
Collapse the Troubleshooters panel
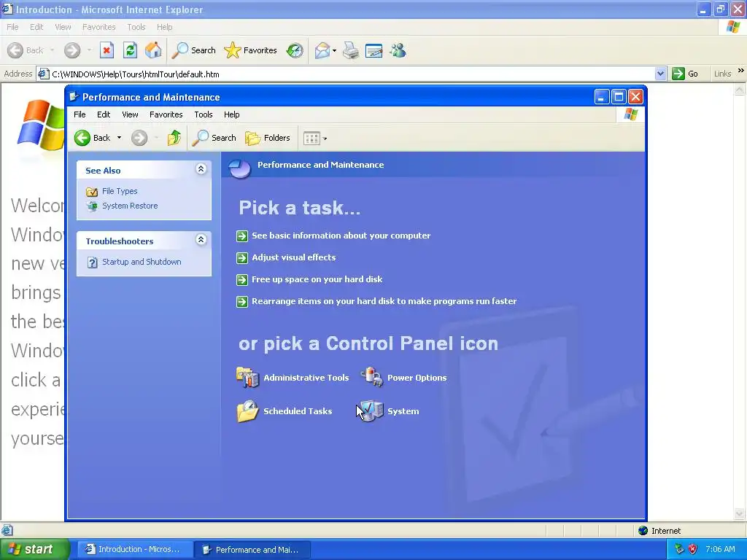pyautogui.click(x=201, y=239)
